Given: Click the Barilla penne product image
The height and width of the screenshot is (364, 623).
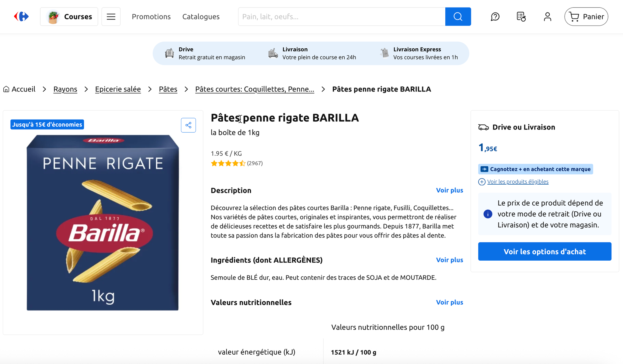Looking at the screenshot, I should 103,223.
